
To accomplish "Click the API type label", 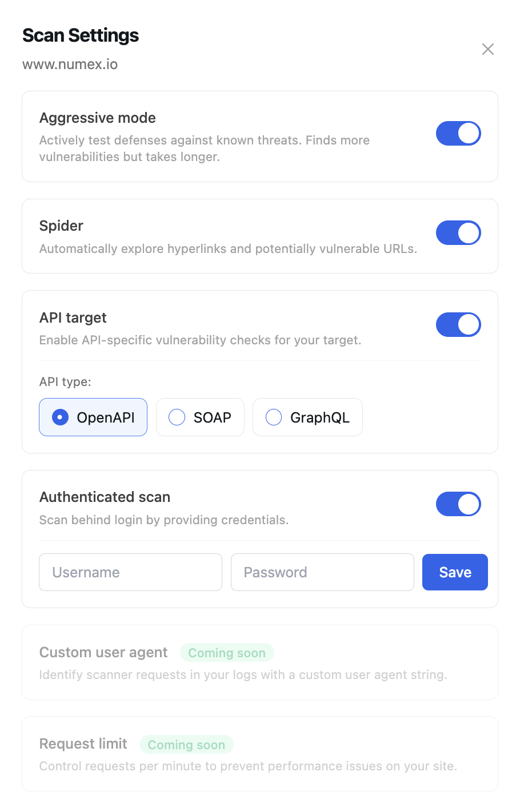I will 65,381.
